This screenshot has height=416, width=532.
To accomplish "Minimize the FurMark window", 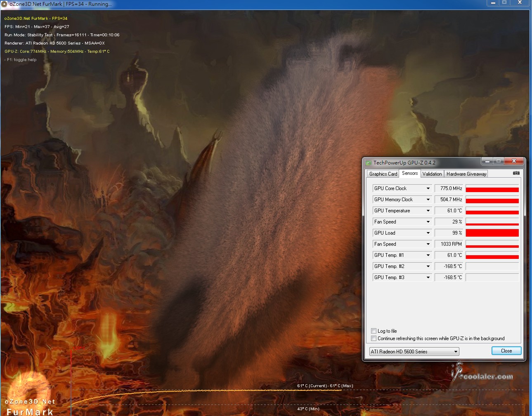I will pyautogui.click(x=493, y=2).
